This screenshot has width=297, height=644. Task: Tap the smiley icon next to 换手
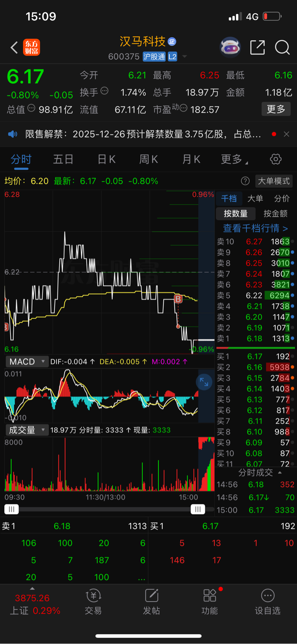[104, 91]
